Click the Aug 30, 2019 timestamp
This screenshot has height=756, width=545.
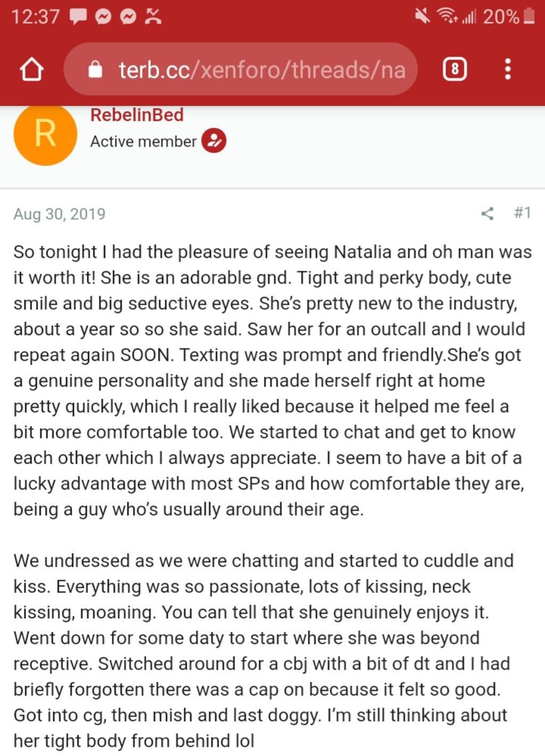[x=59, y=214]
